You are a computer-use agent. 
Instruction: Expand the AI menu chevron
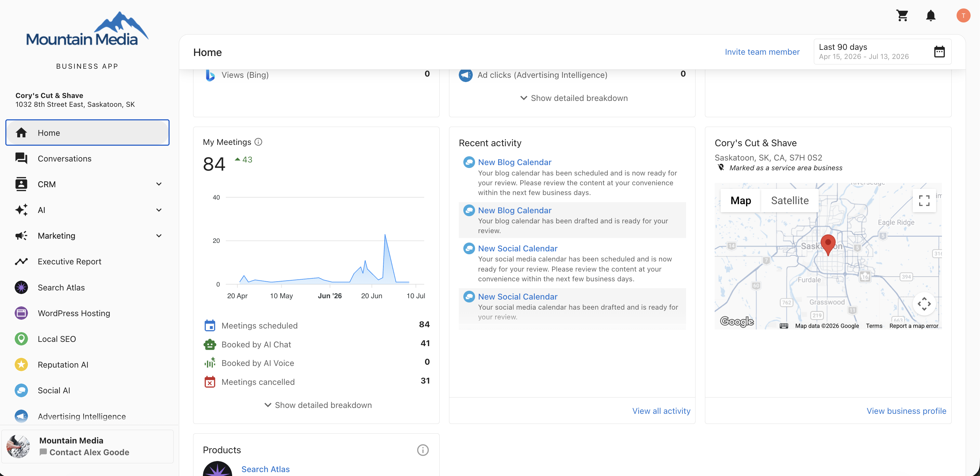[159, 210]
